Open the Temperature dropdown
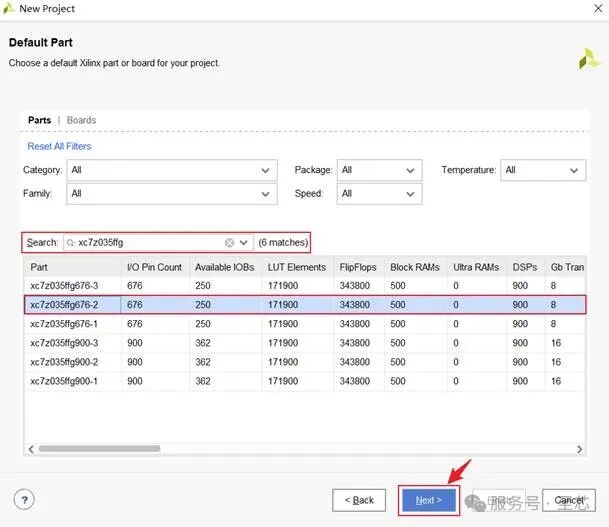Image resolution: width=609 pixels, height=527 pixels. (542, 170)
